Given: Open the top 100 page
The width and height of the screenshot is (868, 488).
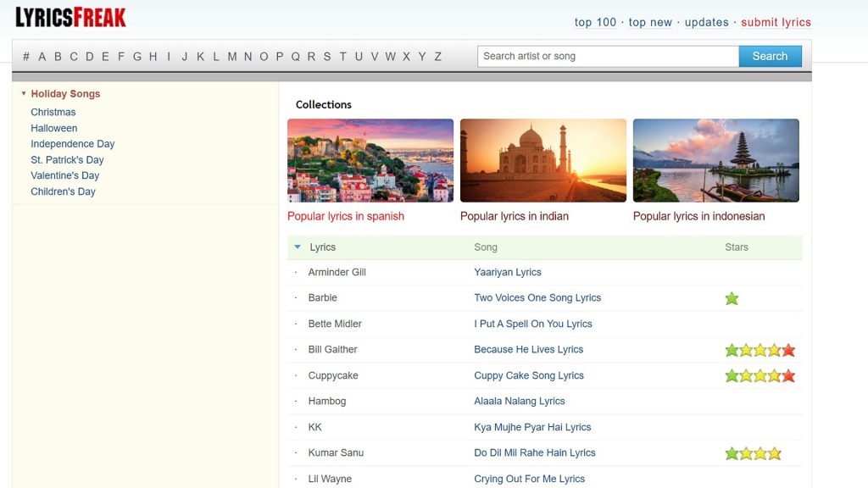Looking at the screenshot, I should point(595,22).
